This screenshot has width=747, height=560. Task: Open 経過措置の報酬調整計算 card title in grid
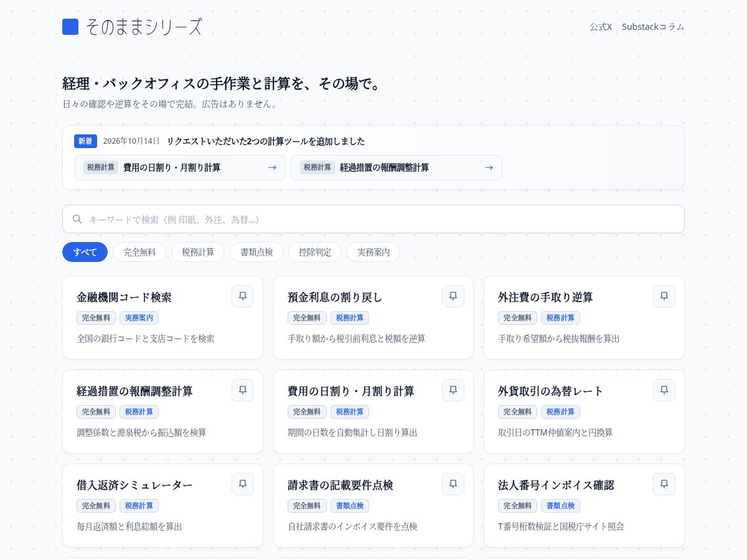[134, 391]
